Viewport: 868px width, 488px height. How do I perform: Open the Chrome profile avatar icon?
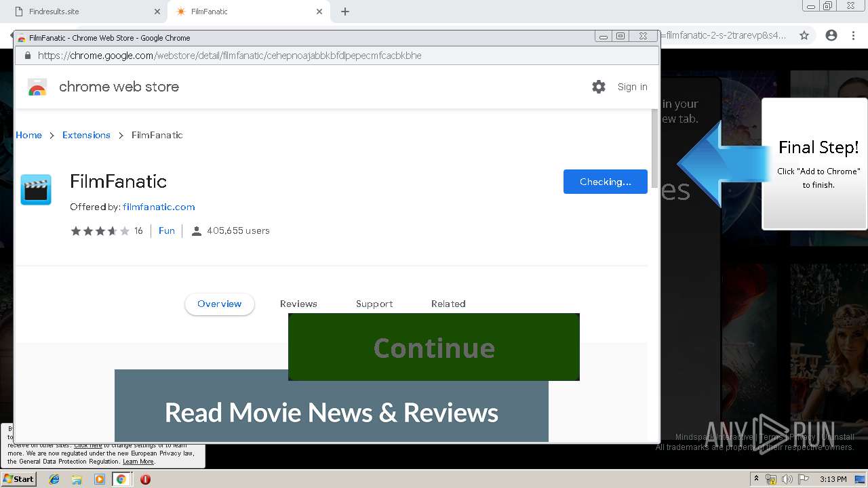(831, 35)
